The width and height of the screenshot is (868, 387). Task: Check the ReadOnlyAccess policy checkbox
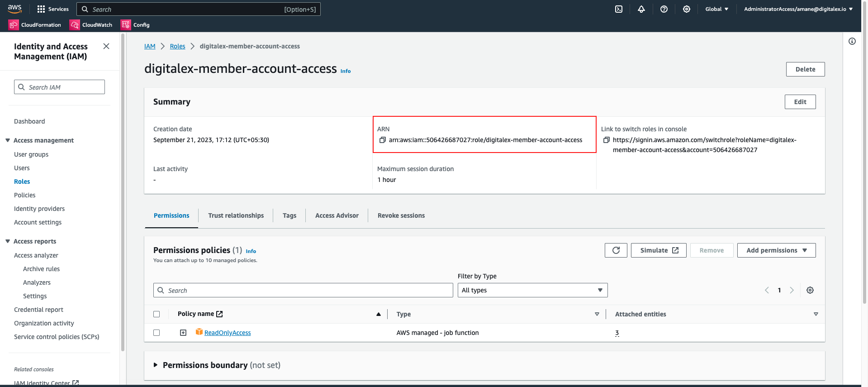point(157,333)
